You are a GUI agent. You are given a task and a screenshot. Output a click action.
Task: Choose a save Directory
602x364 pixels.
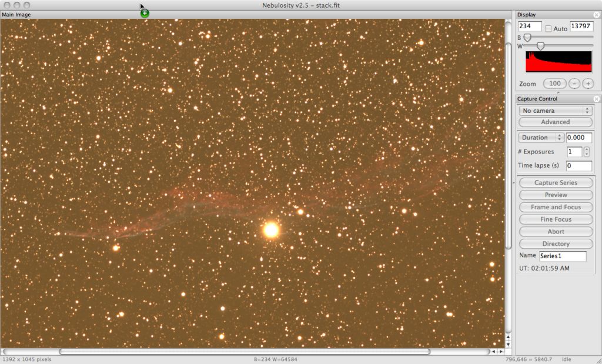click(x=555, y=243)
